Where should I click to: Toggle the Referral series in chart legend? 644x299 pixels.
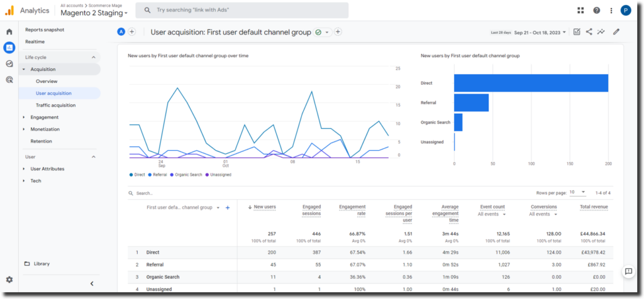pos(161,175)
